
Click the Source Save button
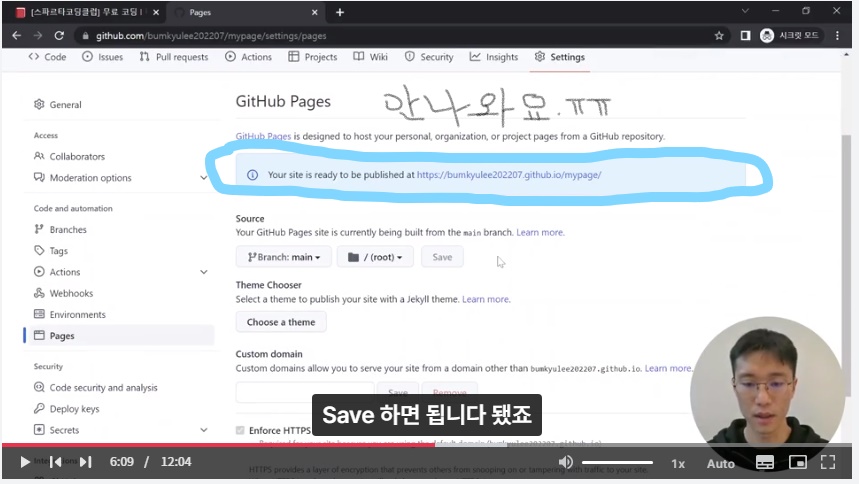pos(442,257)
